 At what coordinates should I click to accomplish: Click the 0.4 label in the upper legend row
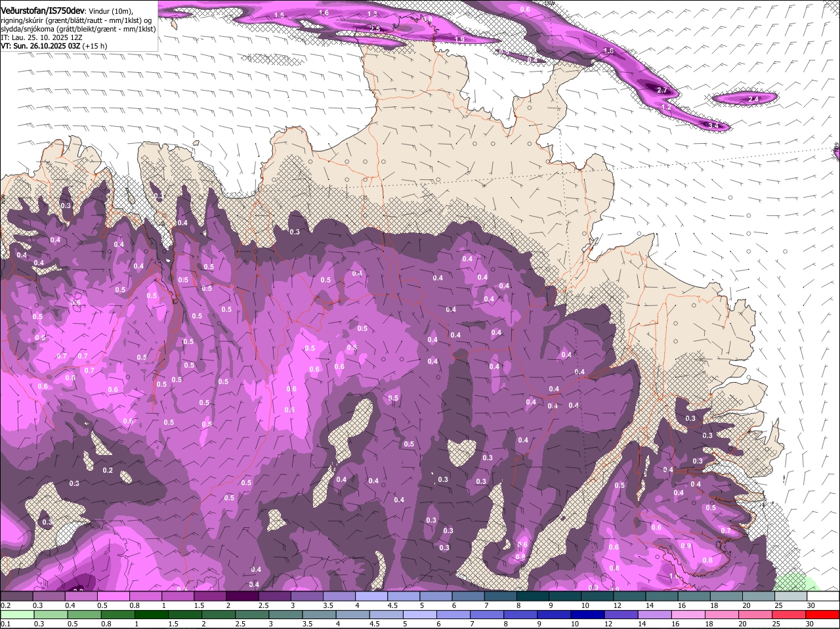click(x=70, y=605)
